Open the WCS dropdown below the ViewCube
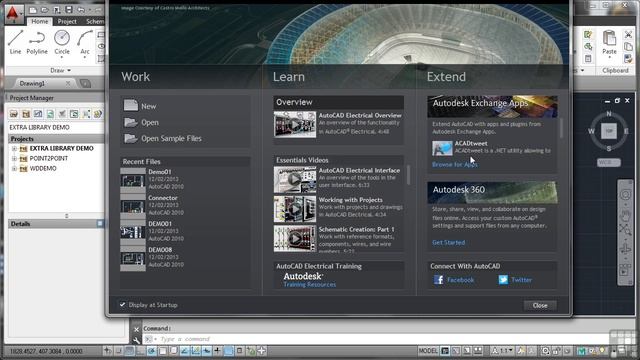The image size is (640, 360). click(x=609, y=162)
